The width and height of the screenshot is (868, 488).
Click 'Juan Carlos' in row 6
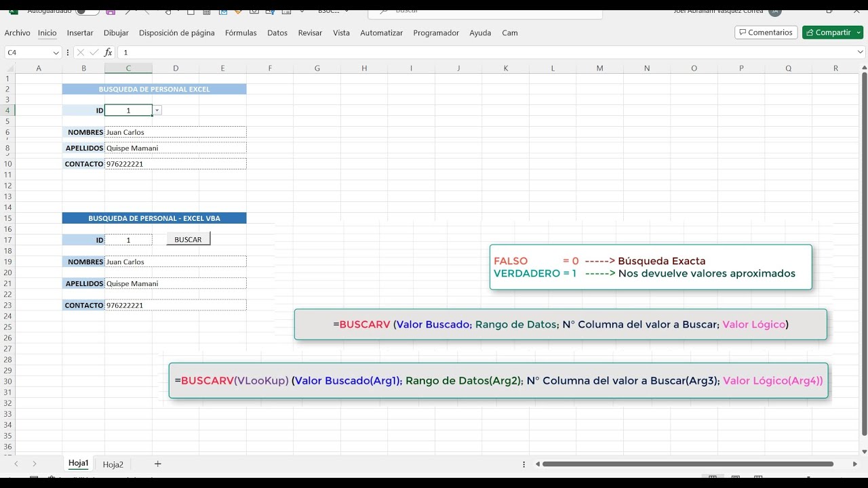125,132
